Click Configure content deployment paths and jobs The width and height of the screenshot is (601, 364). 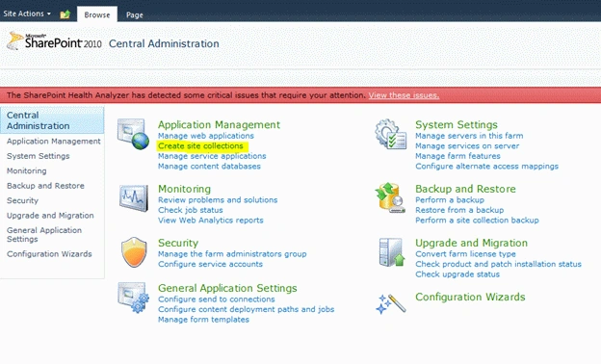(x=246, y=309)
